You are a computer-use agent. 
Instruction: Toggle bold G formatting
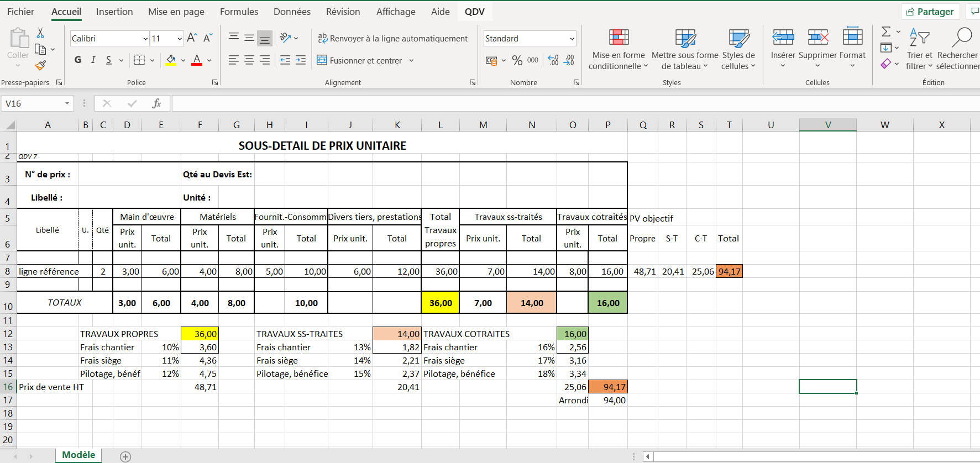pos(77,60)
